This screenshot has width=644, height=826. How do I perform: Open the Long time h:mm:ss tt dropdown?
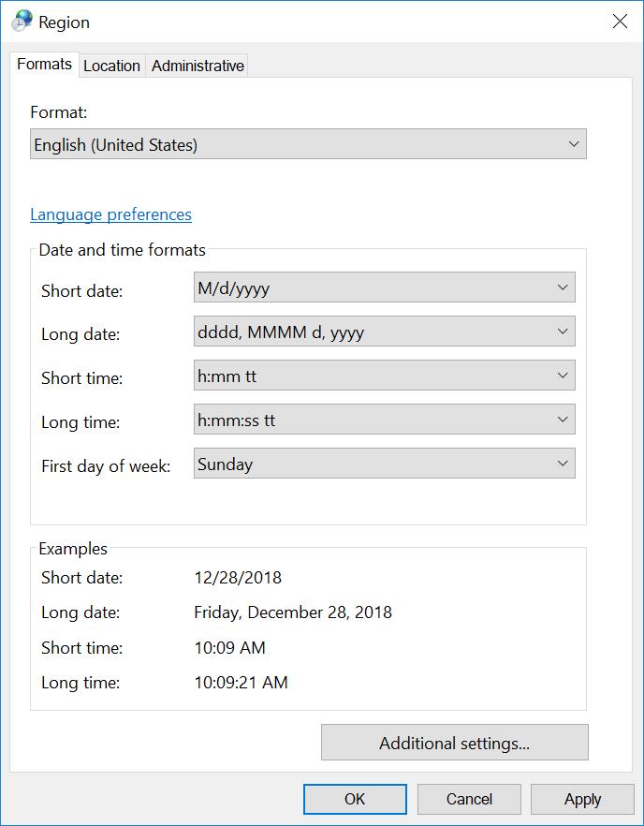384,420
